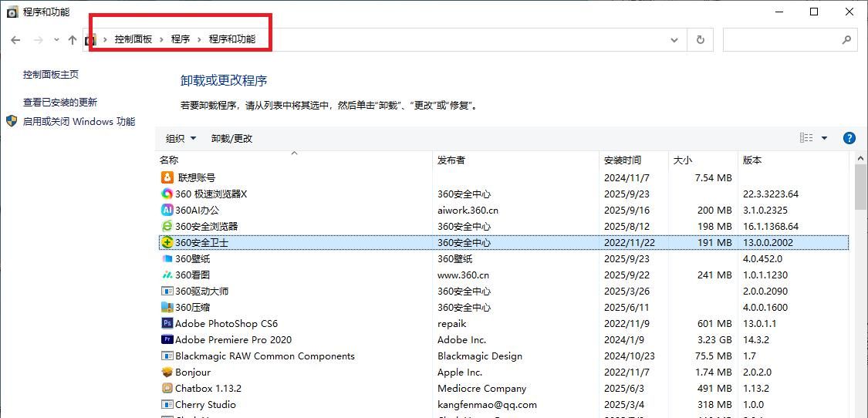Click install date 2025/6/11

tap(627, 307)
